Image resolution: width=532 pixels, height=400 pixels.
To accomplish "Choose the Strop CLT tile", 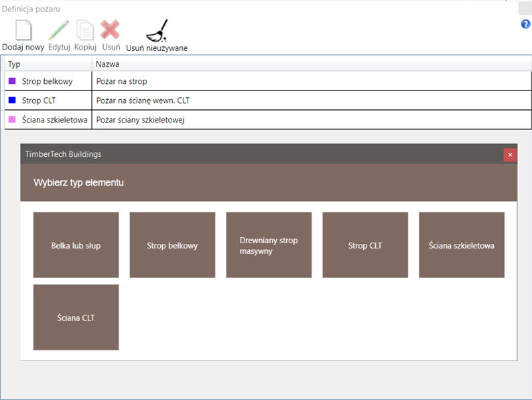I will point(365,245).
